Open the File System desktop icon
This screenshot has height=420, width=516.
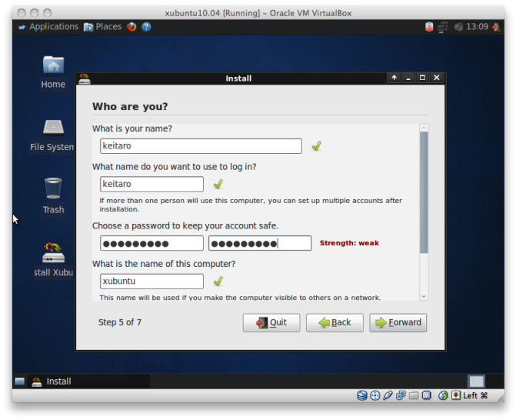pos(52,135)
